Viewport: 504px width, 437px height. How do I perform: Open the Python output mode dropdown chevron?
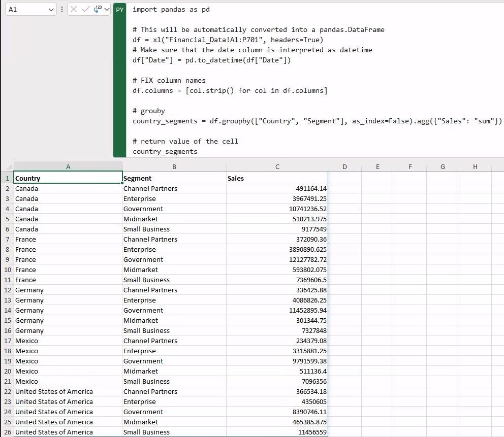[107, 10]
